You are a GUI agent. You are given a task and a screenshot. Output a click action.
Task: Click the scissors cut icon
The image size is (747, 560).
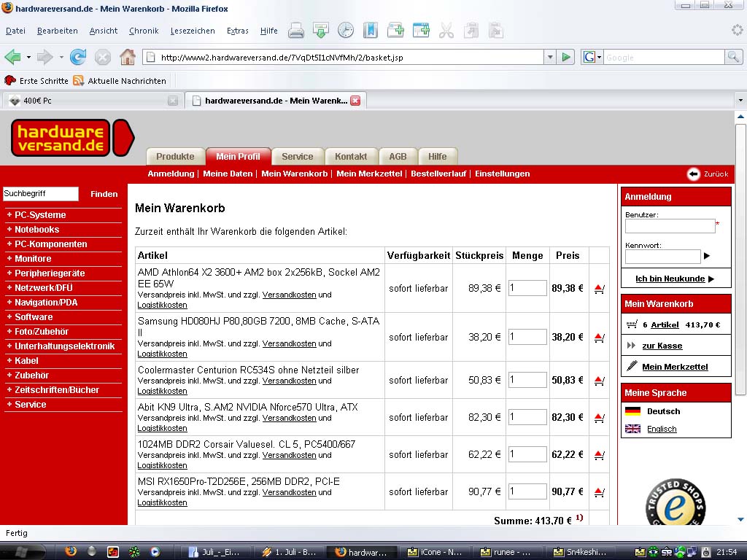coord(446,31)
